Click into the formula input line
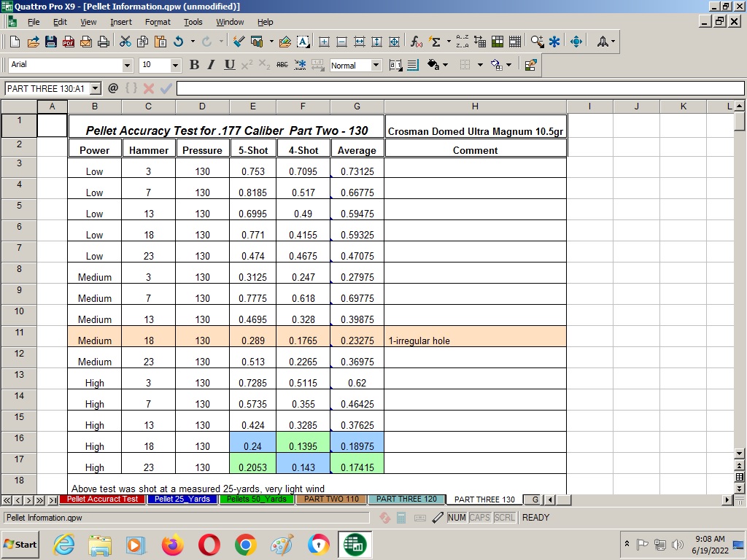Screen dimensions: 747x560 (460, 88)
